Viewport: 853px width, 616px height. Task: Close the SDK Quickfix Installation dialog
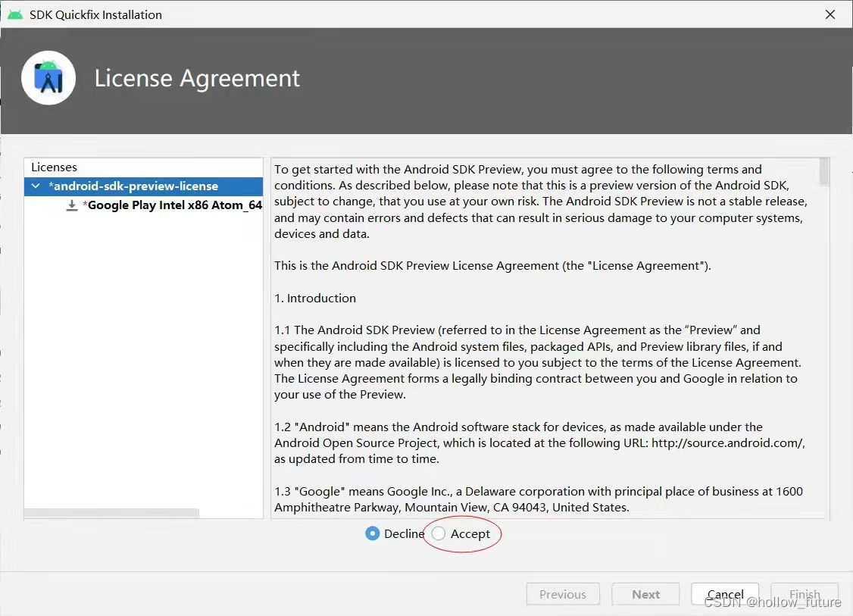(830, 14)
